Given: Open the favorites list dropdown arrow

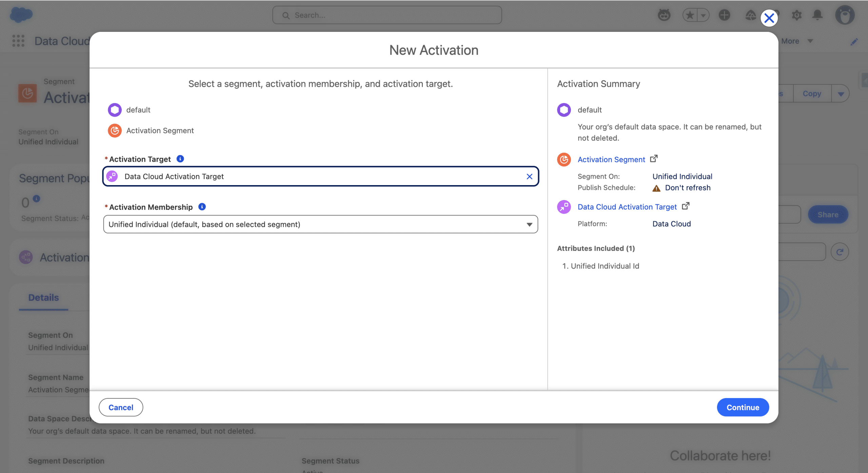Looking at the screenshot, I should pos(703,15).
